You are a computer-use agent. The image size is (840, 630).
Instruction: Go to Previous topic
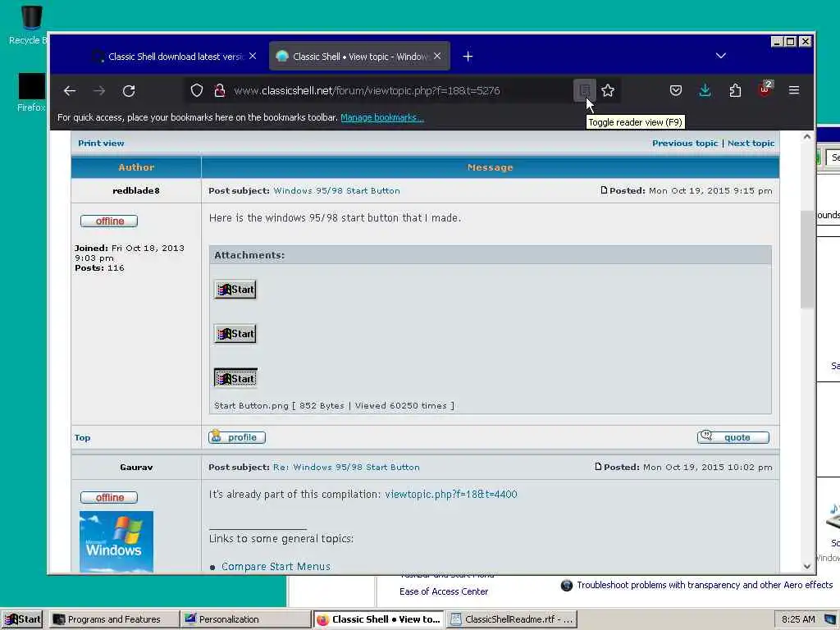685,143
